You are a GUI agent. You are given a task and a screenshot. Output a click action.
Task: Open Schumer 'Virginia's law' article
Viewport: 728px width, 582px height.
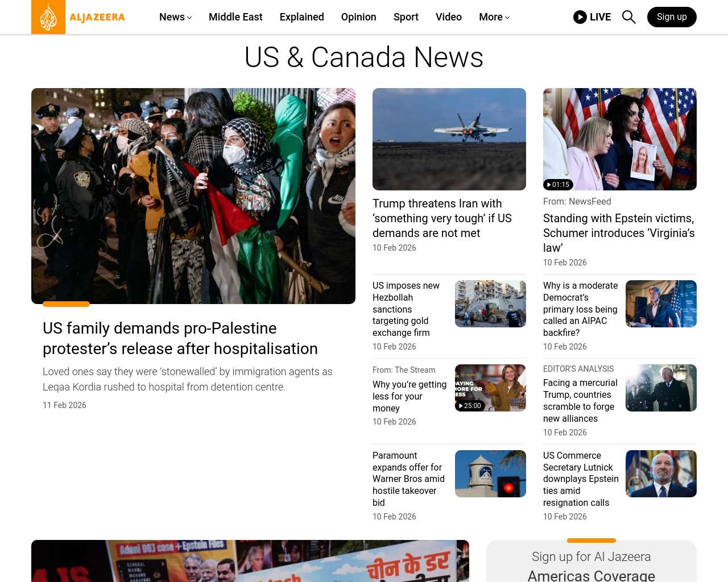point(619,233)
